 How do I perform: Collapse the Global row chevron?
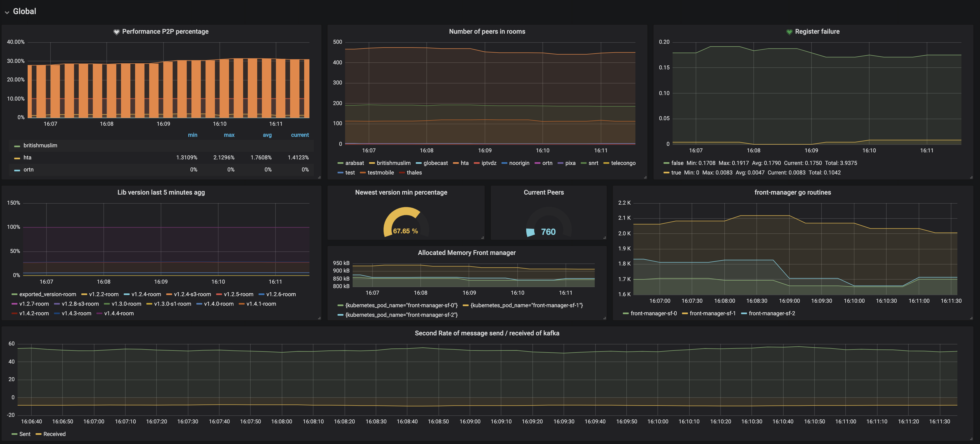pos(7,12)
